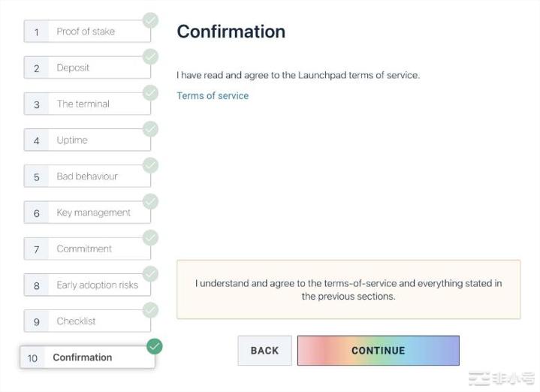Screen dimensions: 540x392
Task: Click the checkmark icon on Proof of stake
Action: tap(151, 20)
